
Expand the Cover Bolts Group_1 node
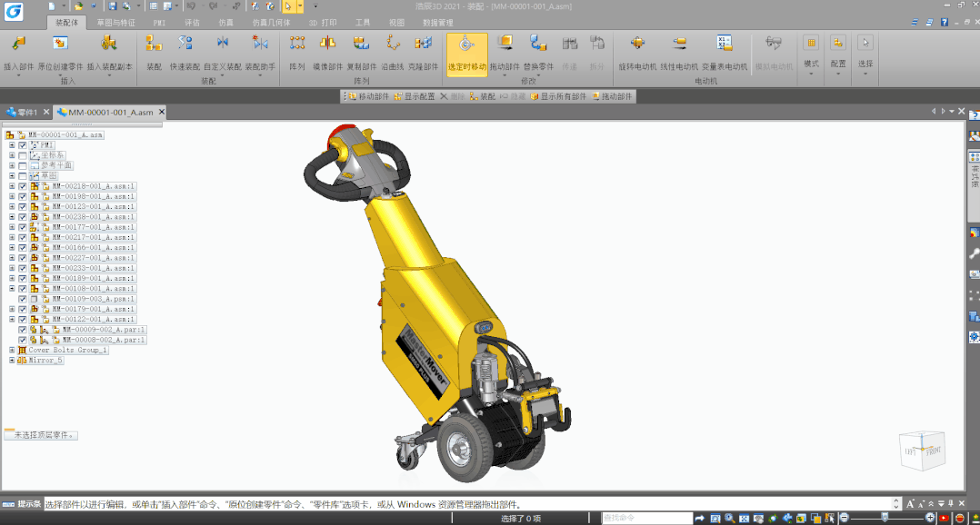click(12, 350)
